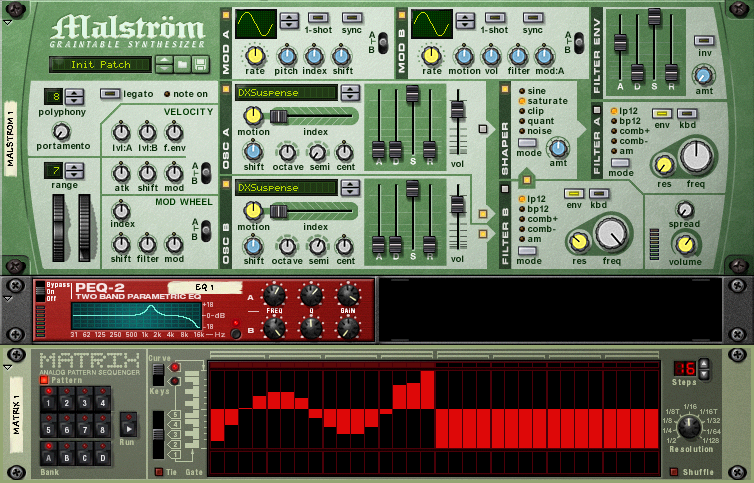Enable Mod A sync
This screenshot has width=754, height=483.
(353, 18)
